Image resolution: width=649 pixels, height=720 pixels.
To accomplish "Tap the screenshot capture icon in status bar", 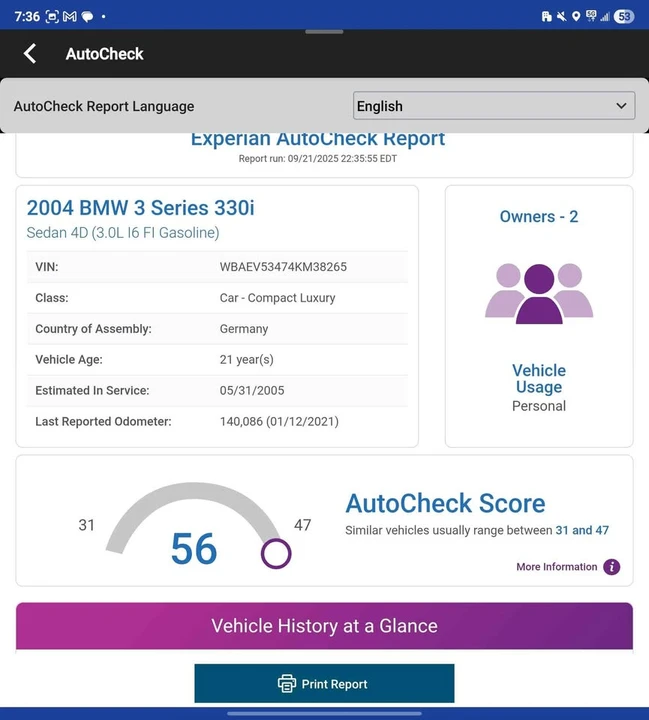I will coord(52,17).
